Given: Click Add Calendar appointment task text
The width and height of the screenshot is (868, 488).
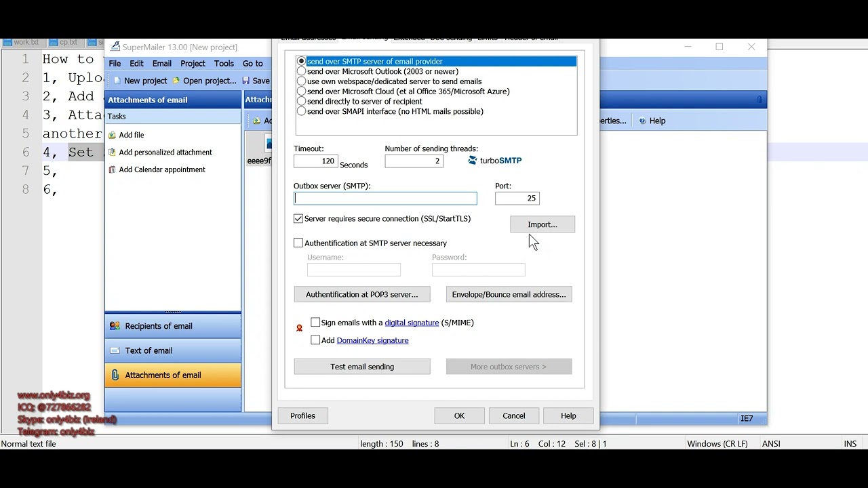Looking at the screenshot, I should [x=162, y=169].
